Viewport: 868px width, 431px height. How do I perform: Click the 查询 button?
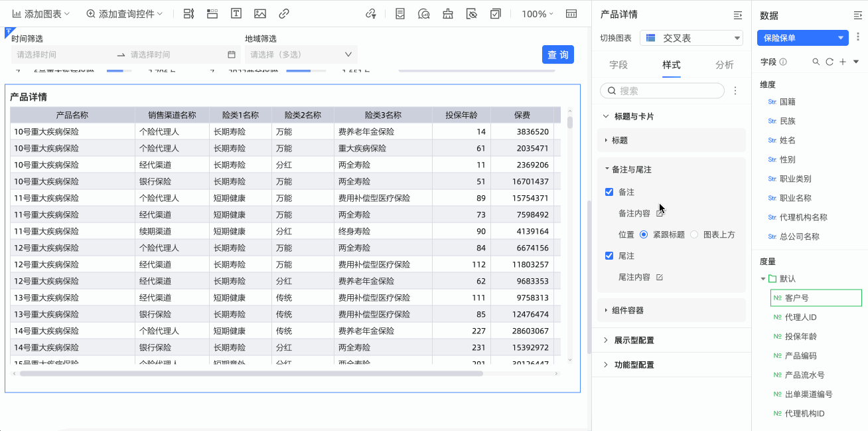[x=557, y=54]
